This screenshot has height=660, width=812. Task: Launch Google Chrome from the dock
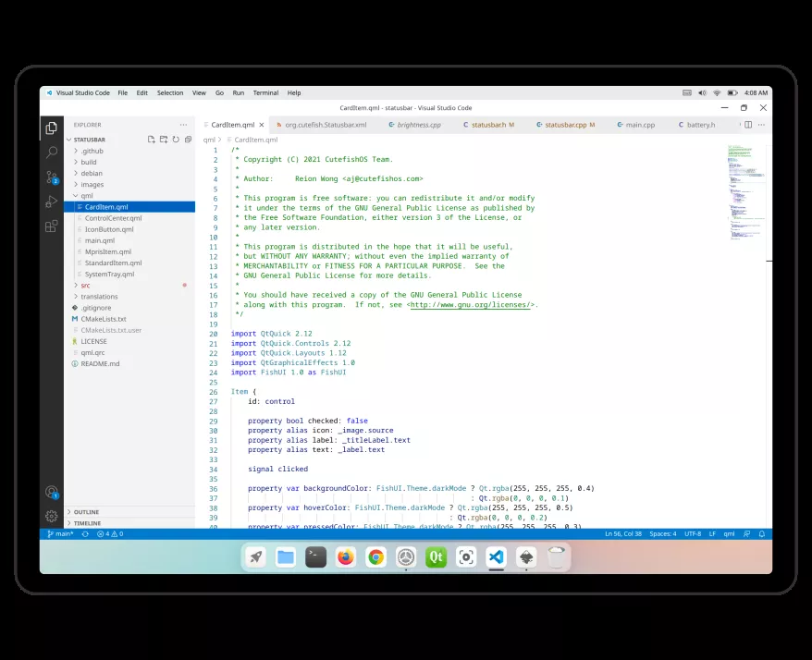click(376, 557)
